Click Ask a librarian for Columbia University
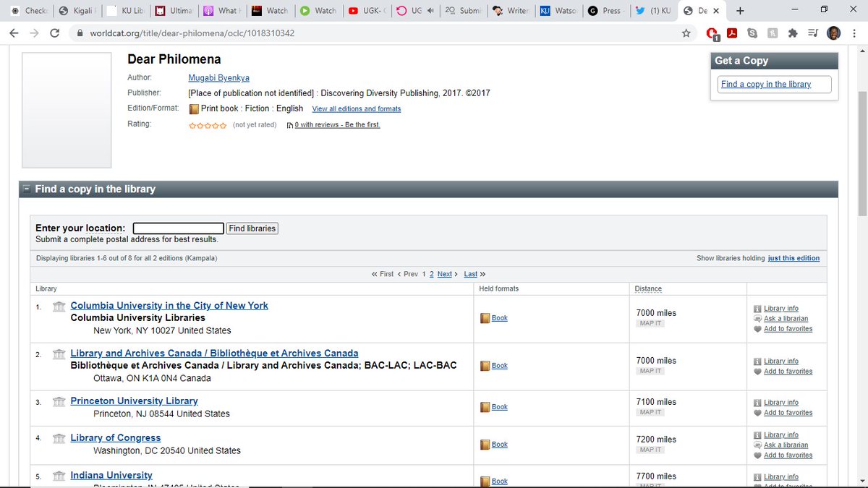 786,319
